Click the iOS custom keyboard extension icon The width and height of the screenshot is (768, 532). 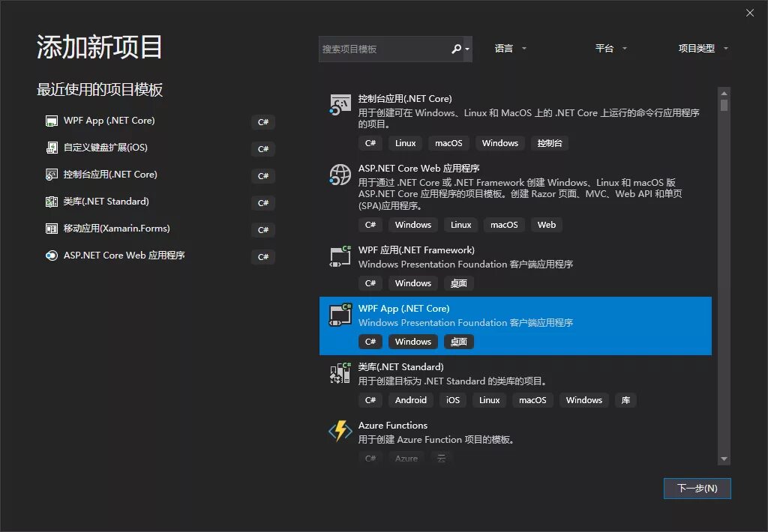[x=52, y=148]
